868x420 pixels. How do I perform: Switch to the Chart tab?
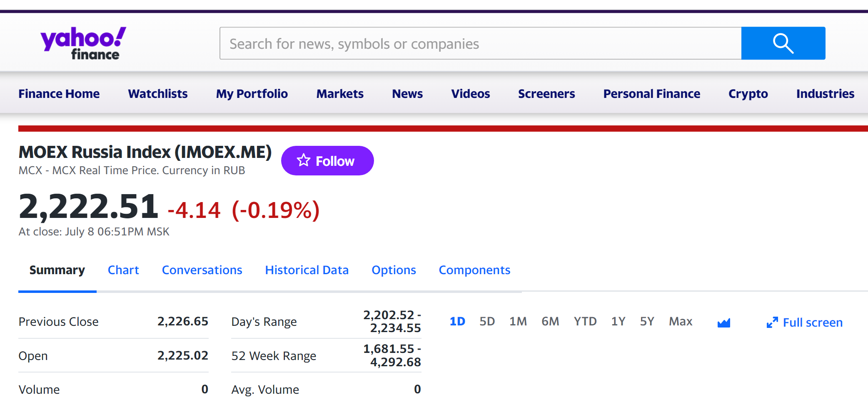[x=123, y=270]
